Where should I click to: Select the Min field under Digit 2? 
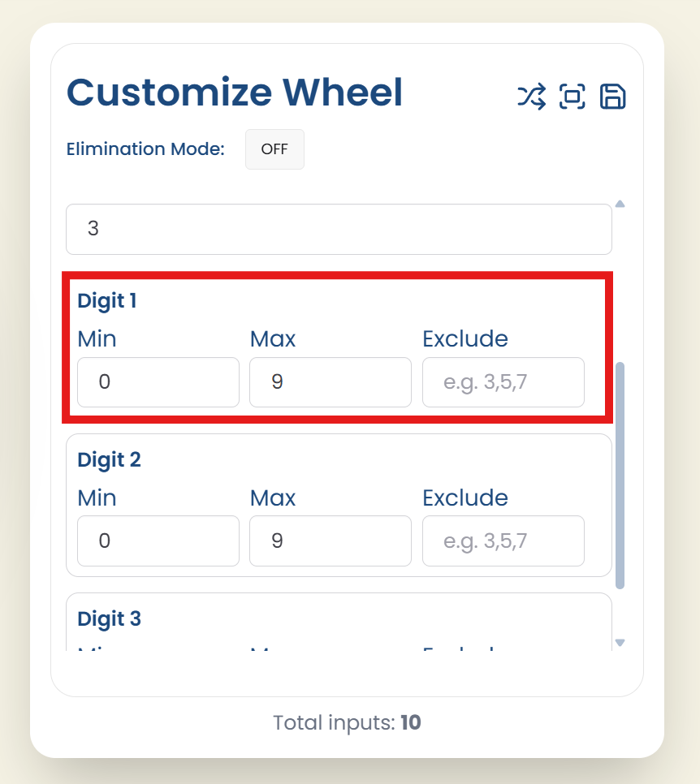point(158,541)
